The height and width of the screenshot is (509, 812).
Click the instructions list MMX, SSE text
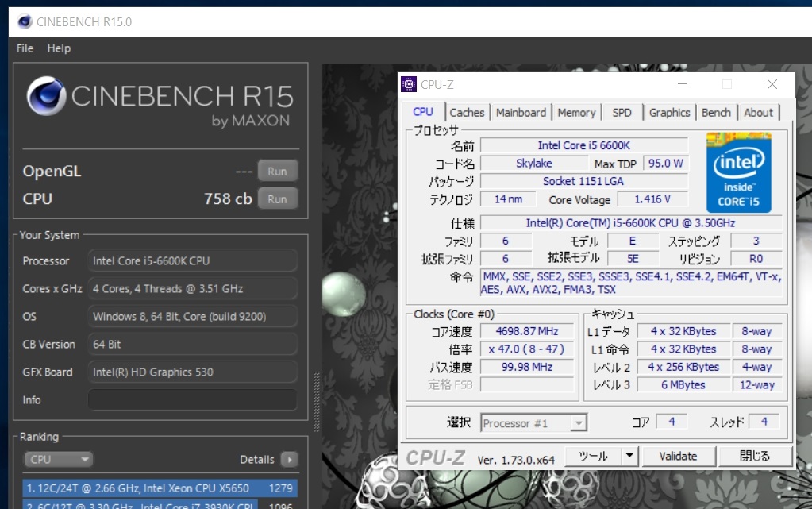(631, 283)
